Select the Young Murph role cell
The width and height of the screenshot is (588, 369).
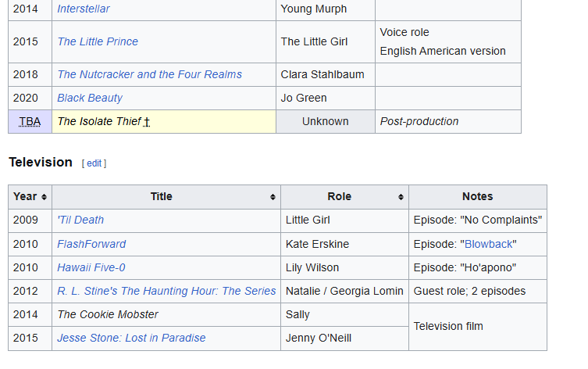click(326, 9)
